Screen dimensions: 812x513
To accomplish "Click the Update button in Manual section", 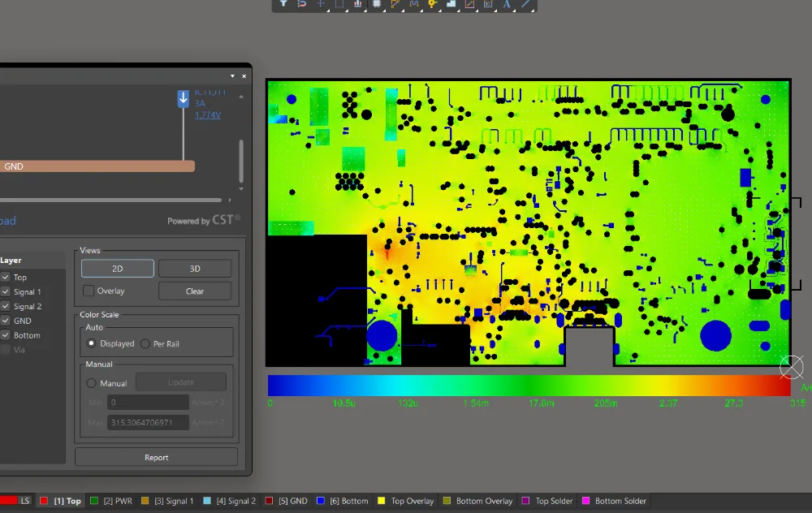I will coord(181,382).
